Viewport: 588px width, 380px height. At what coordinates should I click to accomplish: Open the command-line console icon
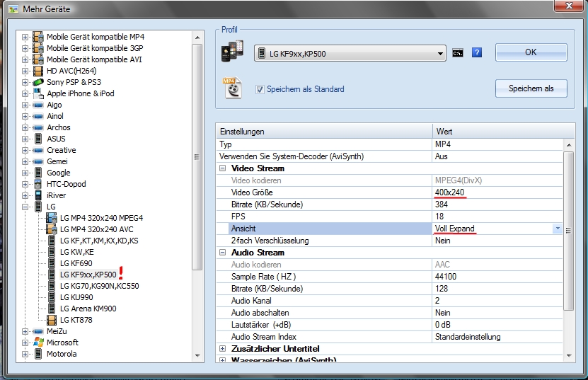[458, 53]
